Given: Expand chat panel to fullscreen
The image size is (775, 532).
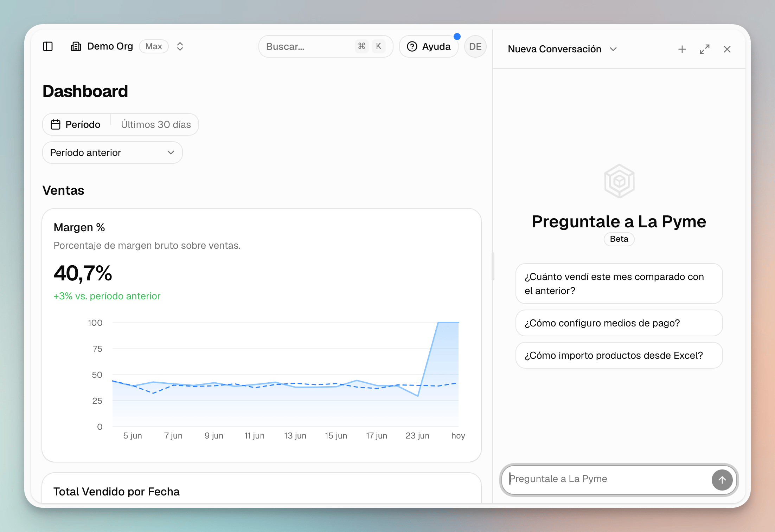Looking at the screenshot, I should tap(705, 49).
